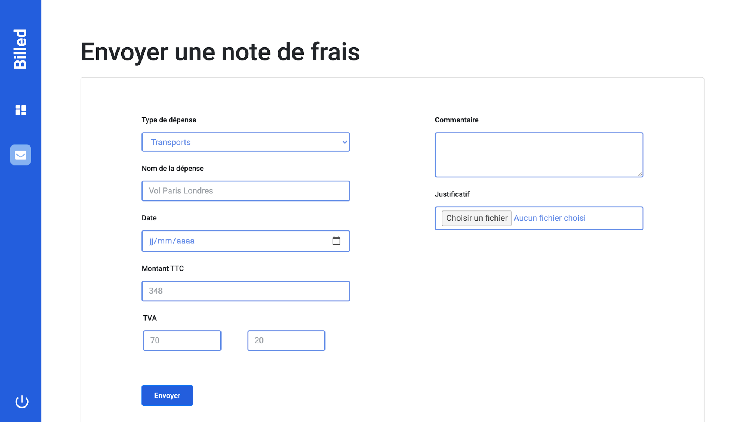742x422 pixels.
Task: Select the TVA percentage field showing 20
Action: [x=286, y=341]
